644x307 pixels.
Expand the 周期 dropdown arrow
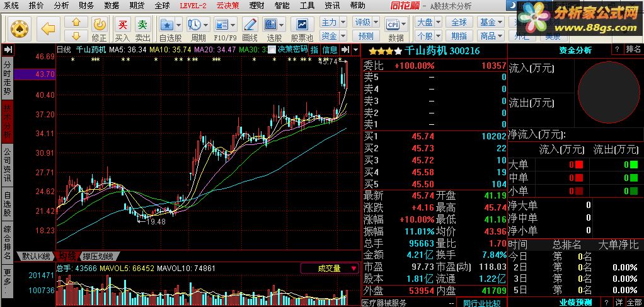click(x=206, y=25)
